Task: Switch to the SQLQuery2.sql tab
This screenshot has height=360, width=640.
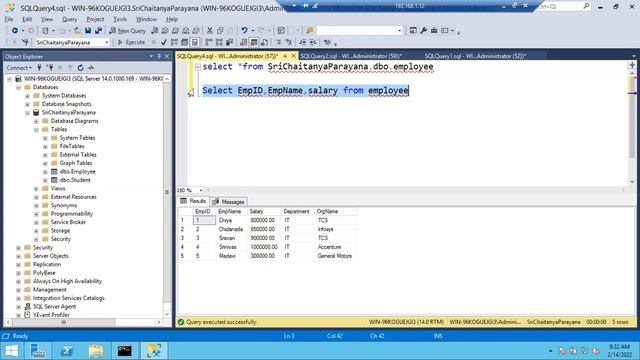Action: click(351, 56)
